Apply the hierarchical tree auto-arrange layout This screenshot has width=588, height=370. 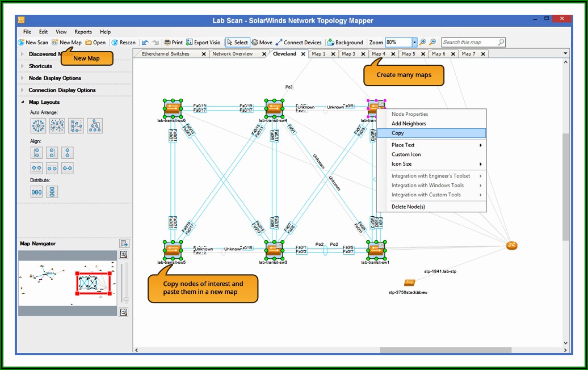point(95,126)
